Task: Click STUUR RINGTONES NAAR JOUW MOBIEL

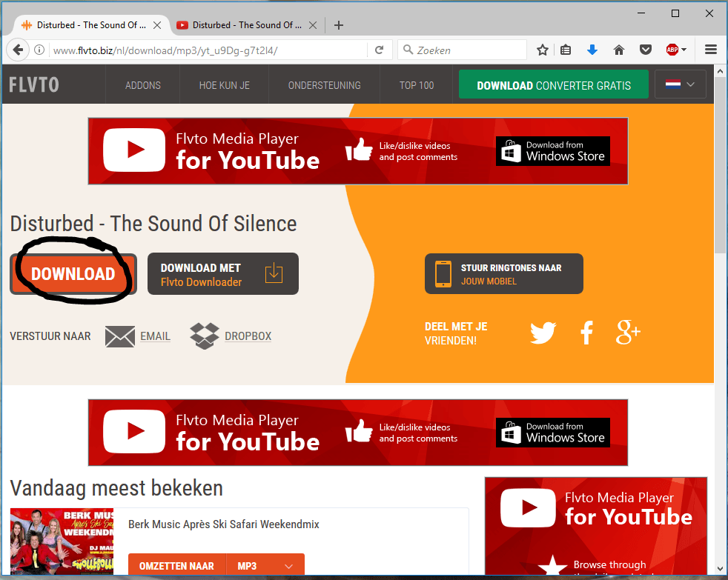Action: pos(504,274)
